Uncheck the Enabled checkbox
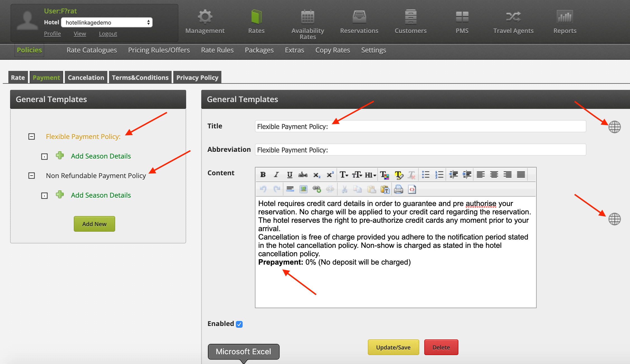The width and height of the screenshot is (630, 364). coord(239,324)
